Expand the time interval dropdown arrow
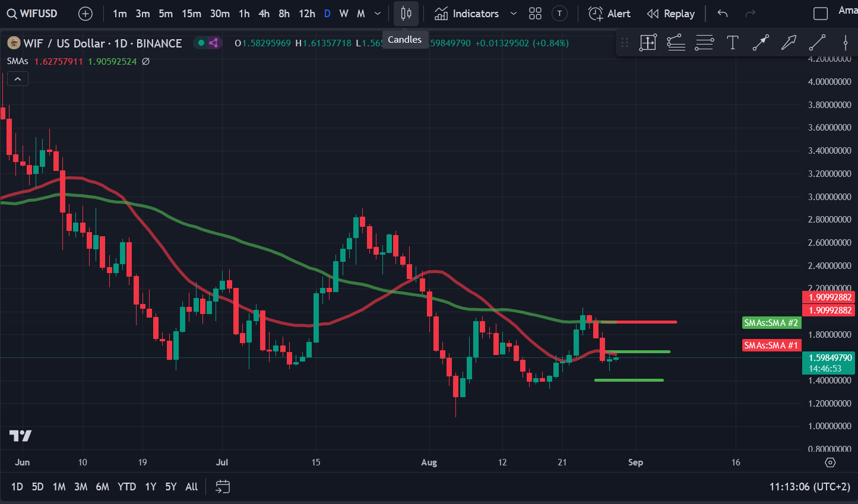858x504 pixels. (x=378, y=14)
